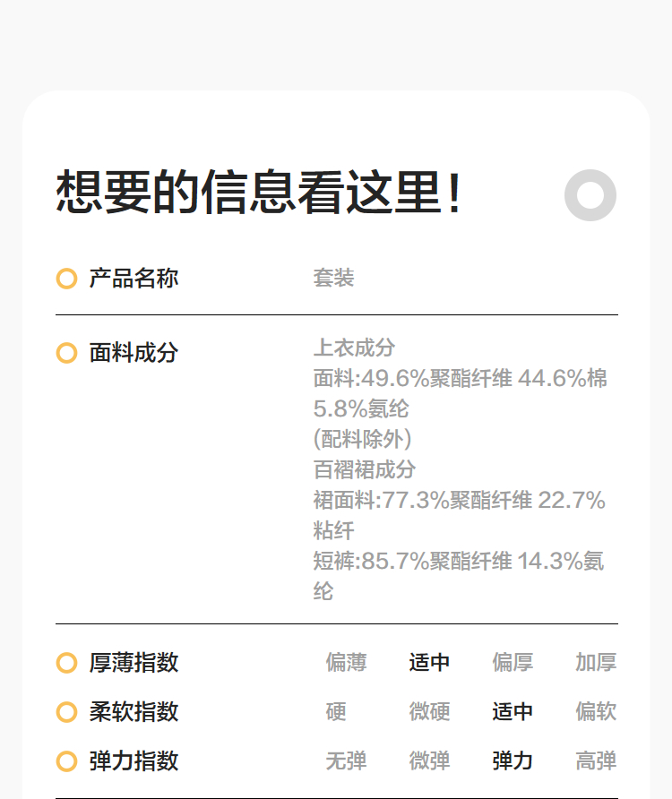Image resolution: width=672 pixels, height=799 pixels.
Task: Click the large gray ring icon beside the title
Action: (590, 194)
